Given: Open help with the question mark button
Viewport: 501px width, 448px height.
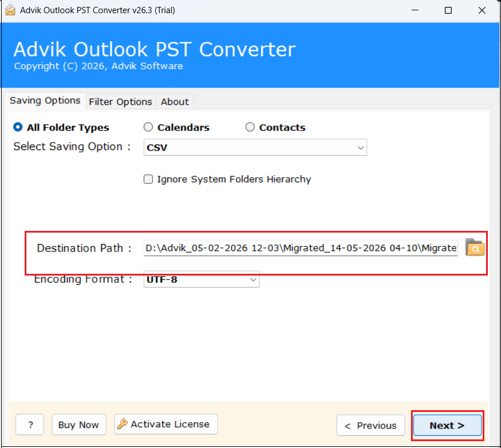Looking at the screenshot, I should (x=30, y=425).
